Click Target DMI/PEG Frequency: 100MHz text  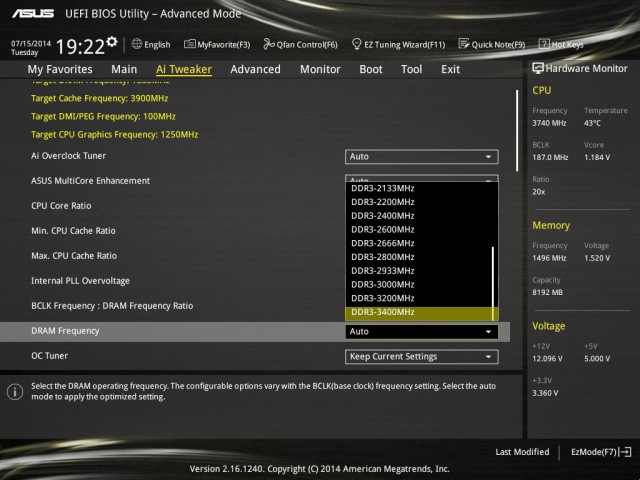(x=103, y=117)
